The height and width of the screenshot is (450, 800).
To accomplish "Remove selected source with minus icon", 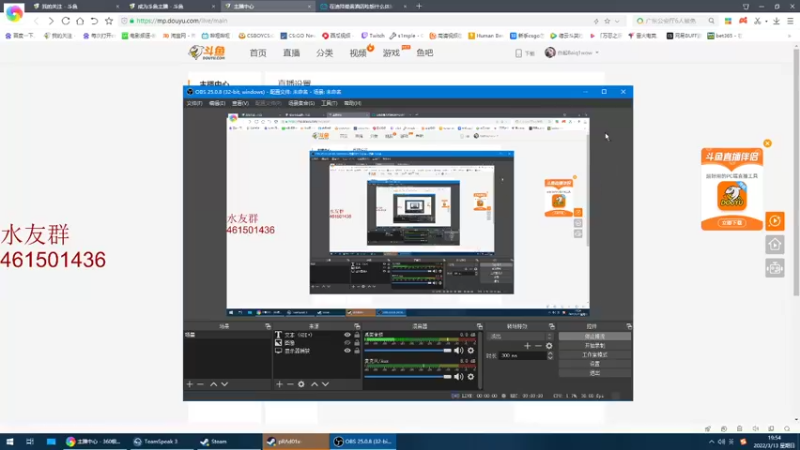I will [x=290, y=384].
